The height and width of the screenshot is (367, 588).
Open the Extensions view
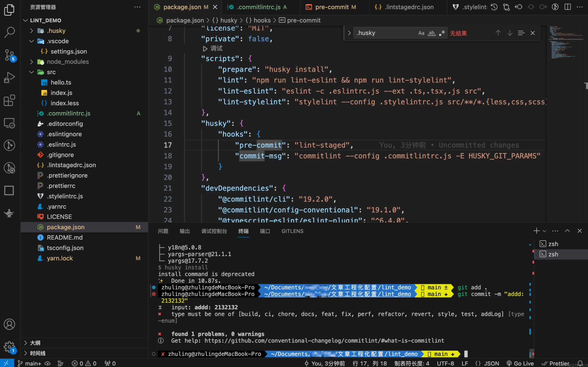(9, 100)
